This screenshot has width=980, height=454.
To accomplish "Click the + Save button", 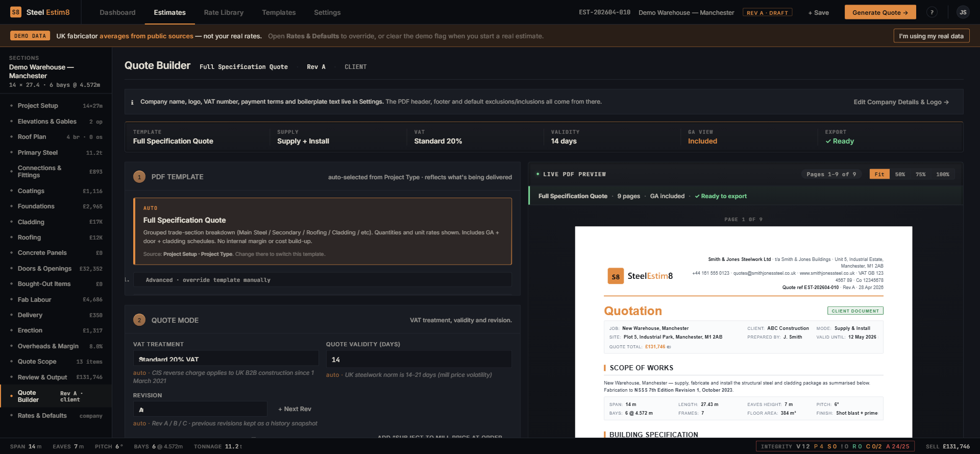I will pos(818,13).
